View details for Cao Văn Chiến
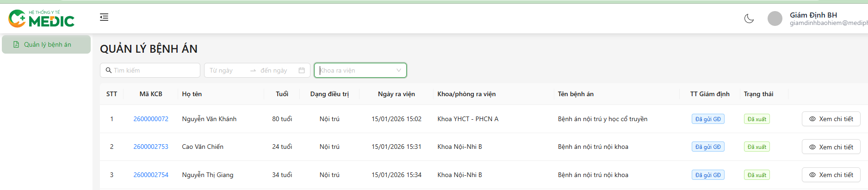 831,147
